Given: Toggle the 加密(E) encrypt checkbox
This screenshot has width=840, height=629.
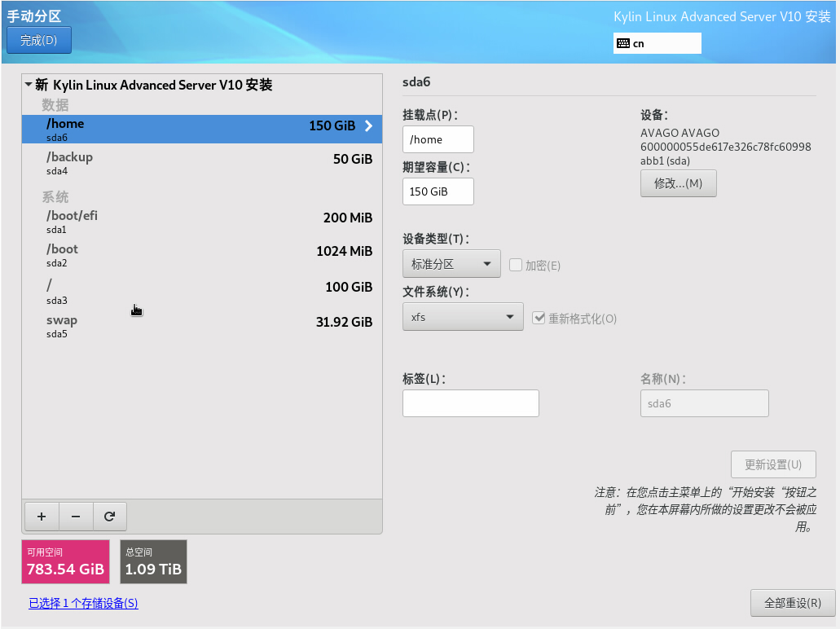Looking at the screenshot, I should click(516, 265).
